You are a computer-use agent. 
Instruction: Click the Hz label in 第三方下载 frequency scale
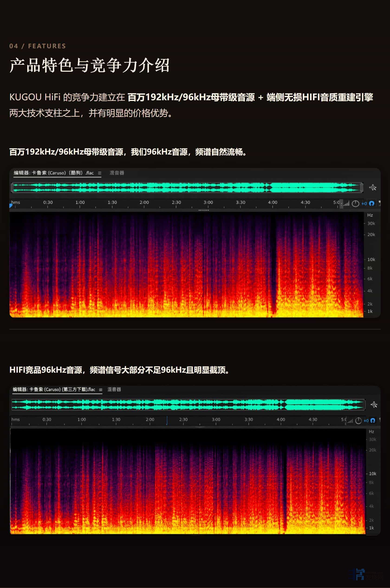tap(371, 432)
